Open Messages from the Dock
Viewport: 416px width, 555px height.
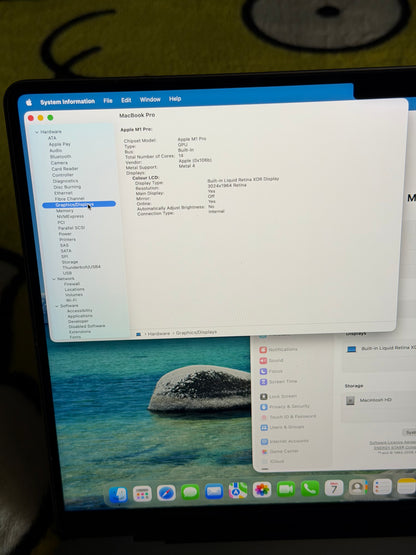(190, 492)
